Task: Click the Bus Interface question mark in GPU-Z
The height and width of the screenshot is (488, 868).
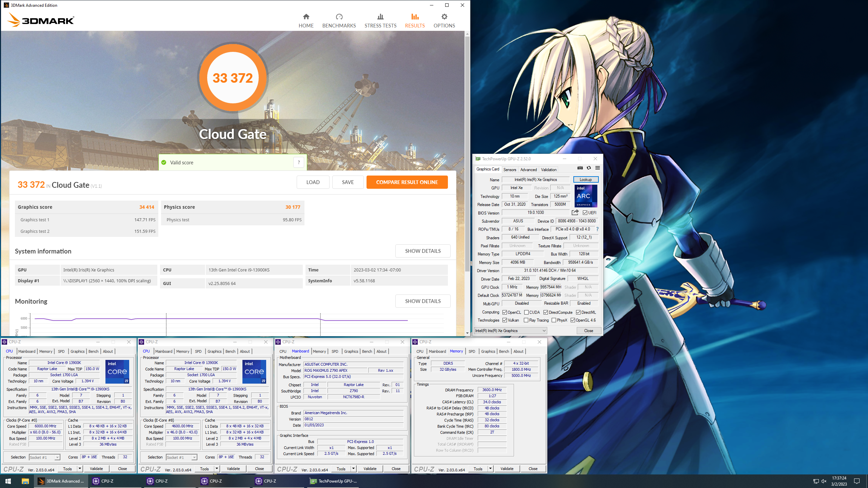Action: (597, 229)
